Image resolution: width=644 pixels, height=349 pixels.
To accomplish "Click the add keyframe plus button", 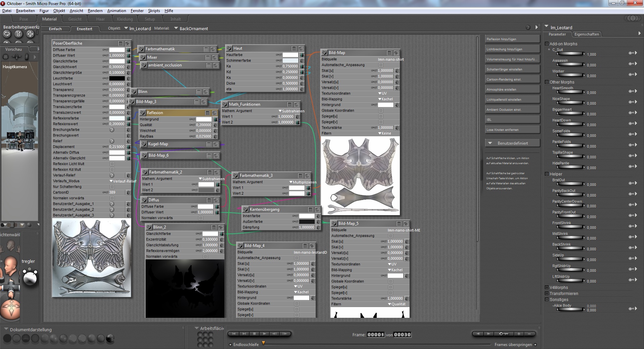I will click(x=519, y=334).
